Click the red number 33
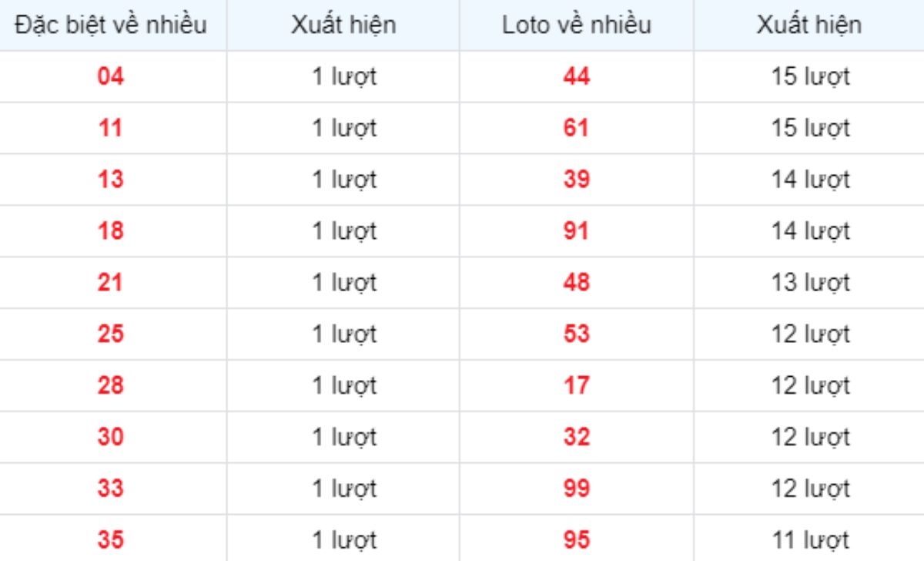Screen dimensions: 924x561 coord(111,489)
